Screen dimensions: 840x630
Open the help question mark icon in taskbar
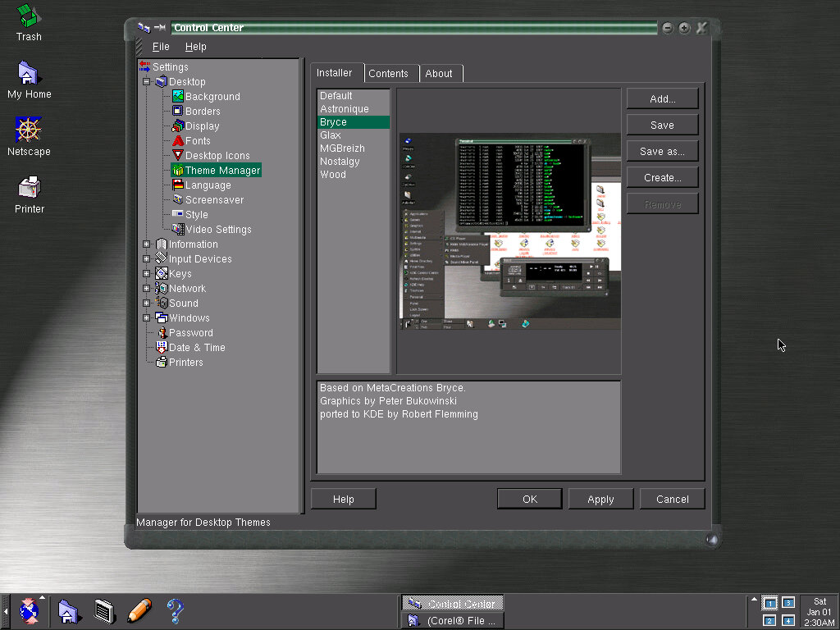click(175, 610)
